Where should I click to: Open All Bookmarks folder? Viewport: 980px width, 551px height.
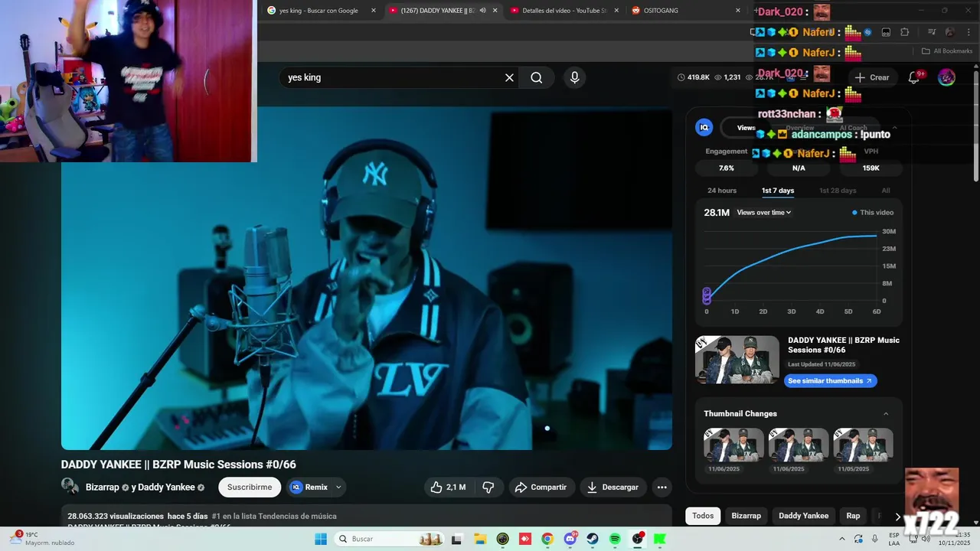coord(947,51)
